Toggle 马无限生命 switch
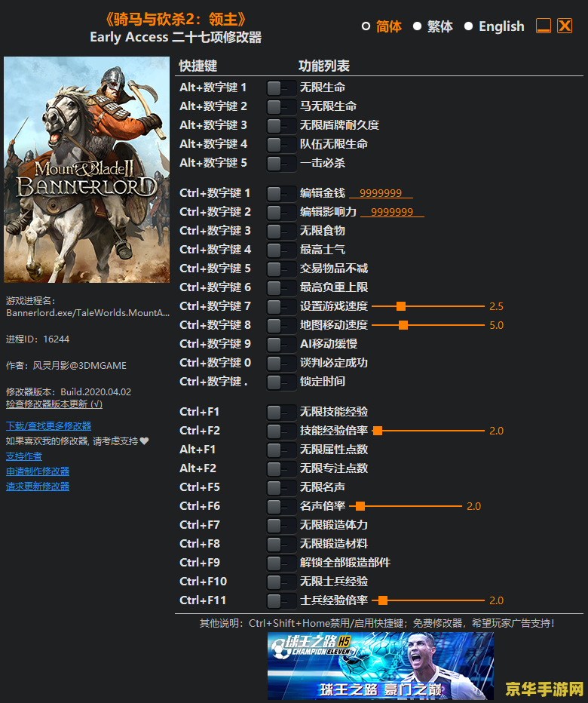Viewport: 588px width, 703px height. coord(281,106)
